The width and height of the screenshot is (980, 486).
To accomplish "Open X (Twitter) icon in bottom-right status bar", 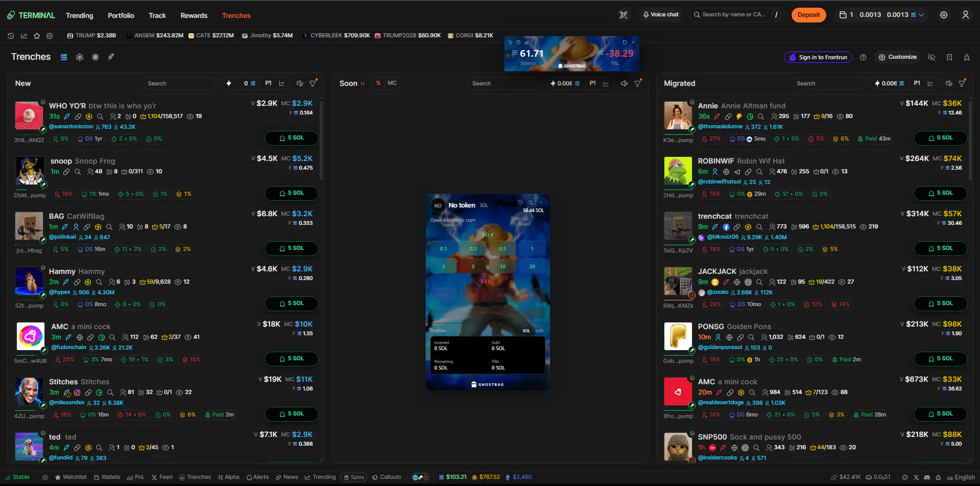I will coord(916,477).
